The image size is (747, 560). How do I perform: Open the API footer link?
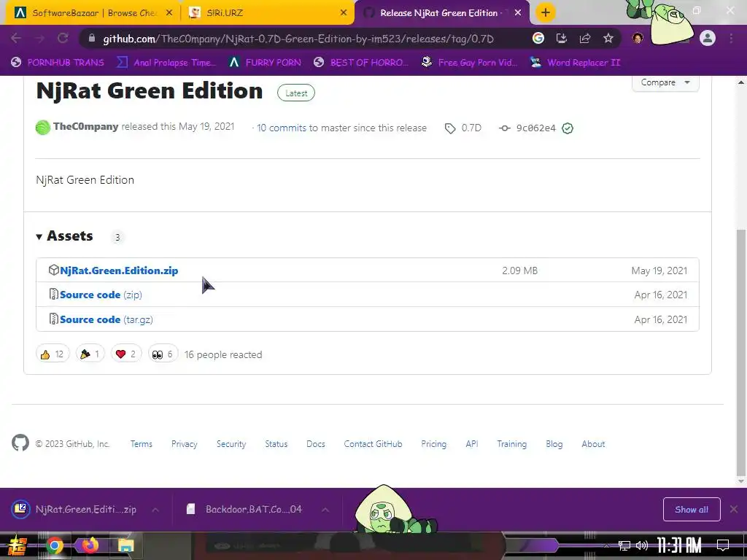472,444
